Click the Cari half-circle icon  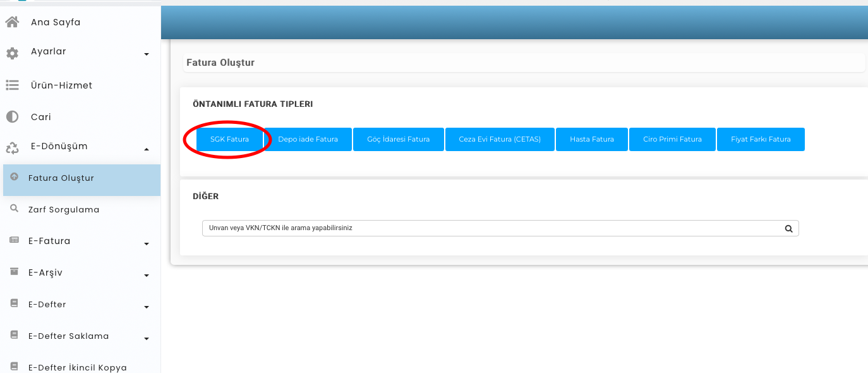12,117
